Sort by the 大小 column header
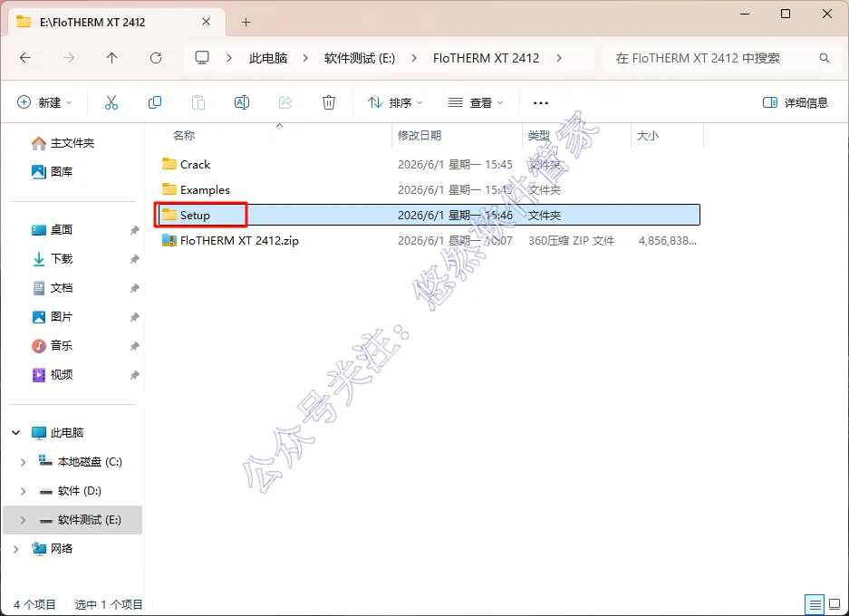The image size is (849, 616). pos(648,135)
